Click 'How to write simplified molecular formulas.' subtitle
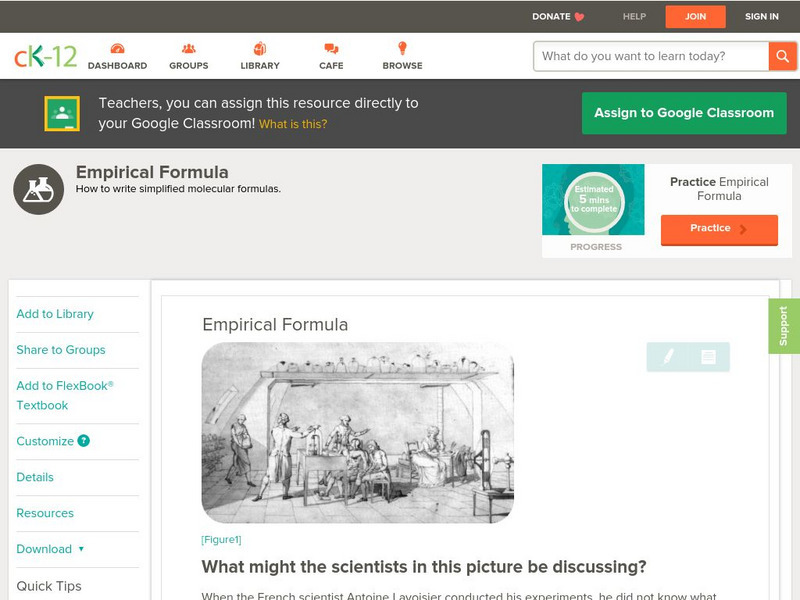This screenshot has width=800, height=600. pos(178,189)
